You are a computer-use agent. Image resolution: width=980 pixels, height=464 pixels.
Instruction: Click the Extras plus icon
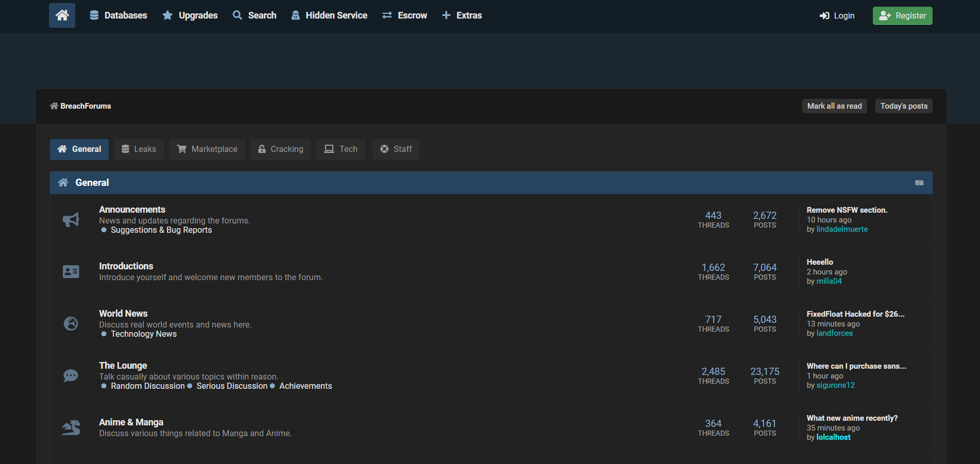click(445, 15)
